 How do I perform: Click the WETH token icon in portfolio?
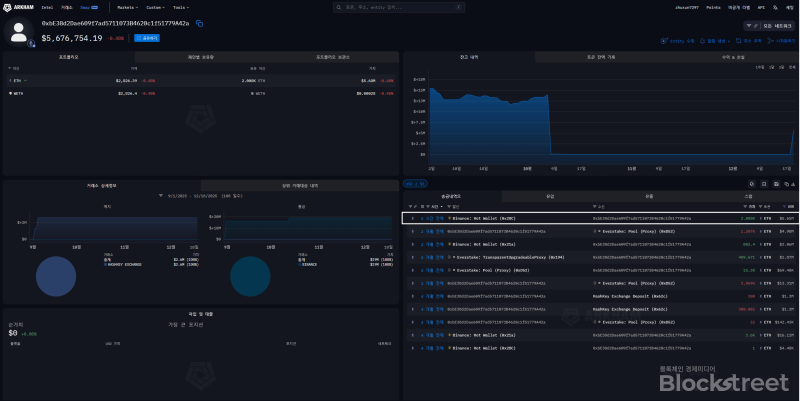click(11, 93)
